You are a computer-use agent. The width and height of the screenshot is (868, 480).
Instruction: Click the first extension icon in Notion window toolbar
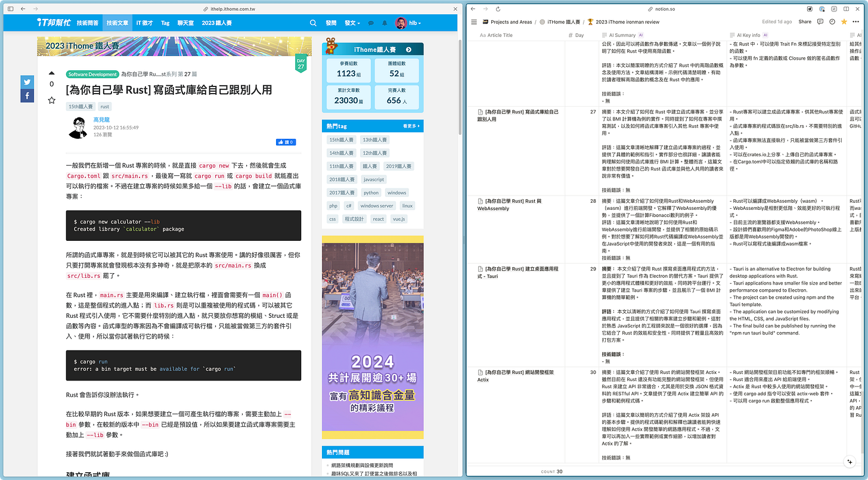[x=810, y=10]
